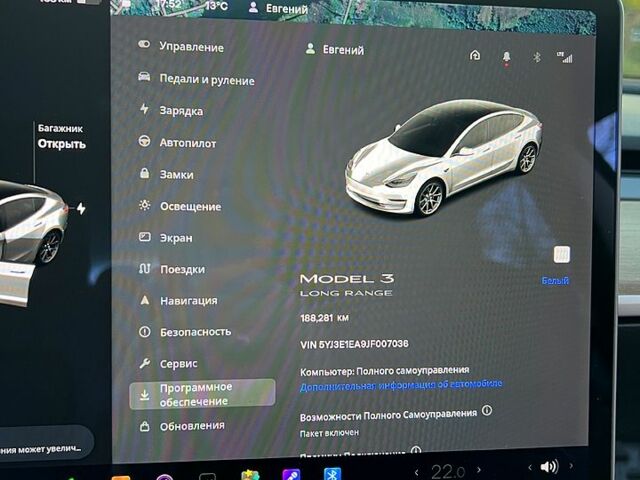
Task: Click Дополнительная информация об автомобиле link
Action: 401,384
